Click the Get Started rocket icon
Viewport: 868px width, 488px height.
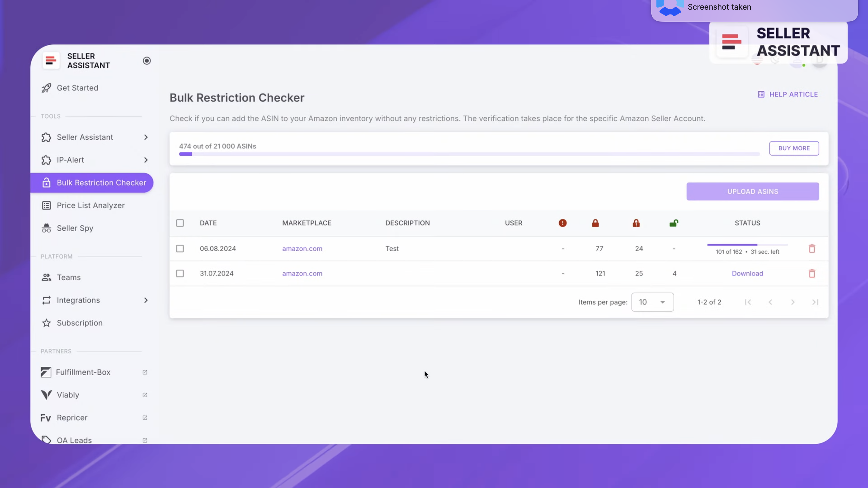point(46,88)
